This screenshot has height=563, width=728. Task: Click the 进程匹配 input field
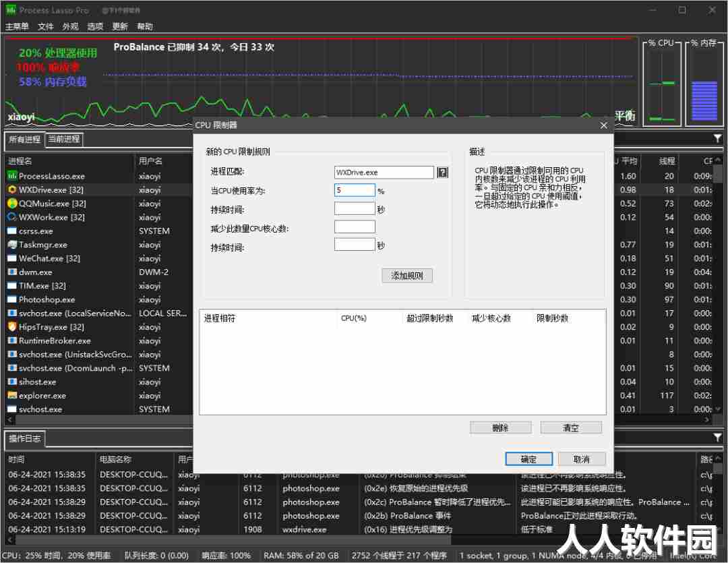pos(384,173)
